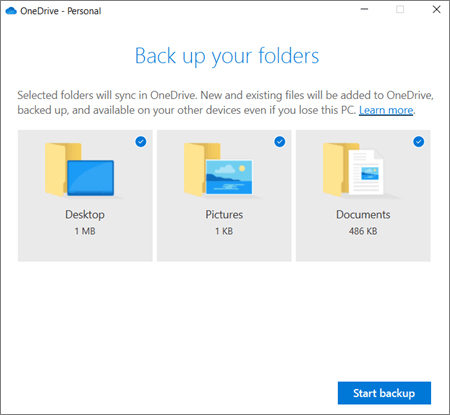Image resolution: width=450 pixels, height=415 pixels.
Task: Uncheck the Documents folder checkmark
Action: 419,142
